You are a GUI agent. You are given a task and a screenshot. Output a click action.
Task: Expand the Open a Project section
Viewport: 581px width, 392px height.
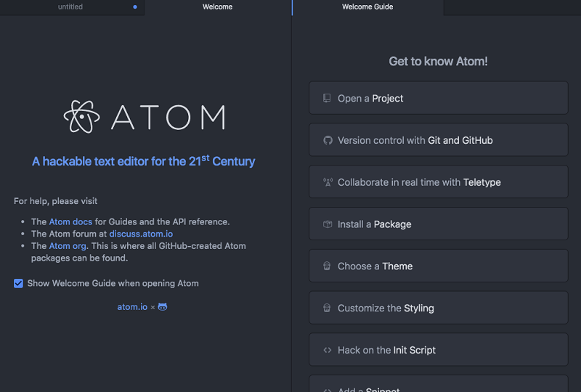point(439,98)
